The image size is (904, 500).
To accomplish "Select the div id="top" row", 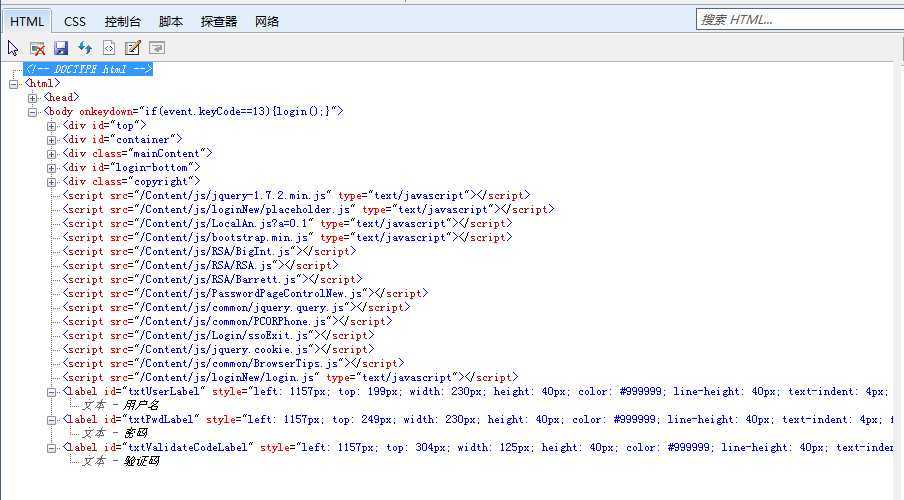I will coord(104,125).
